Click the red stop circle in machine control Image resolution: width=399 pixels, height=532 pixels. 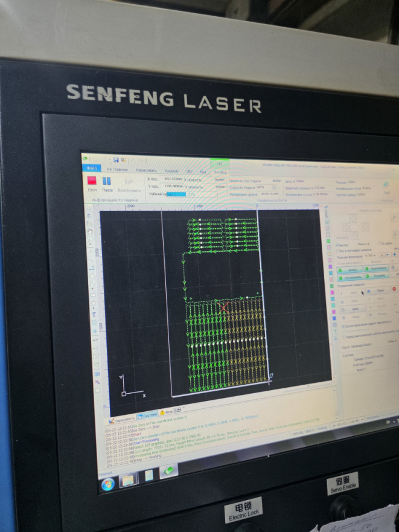pyautogui.click(x=394, y=290)
